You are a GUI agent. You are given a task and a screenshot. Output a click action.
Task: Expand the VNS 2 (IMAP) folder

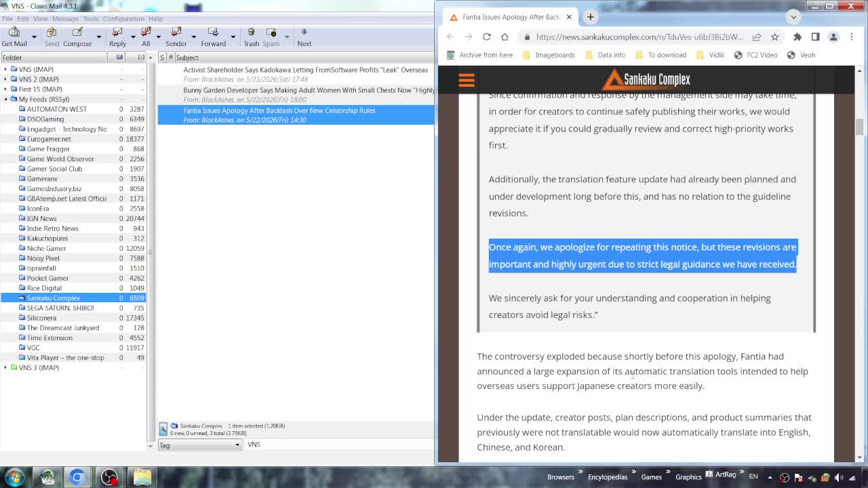coord(5,79)
